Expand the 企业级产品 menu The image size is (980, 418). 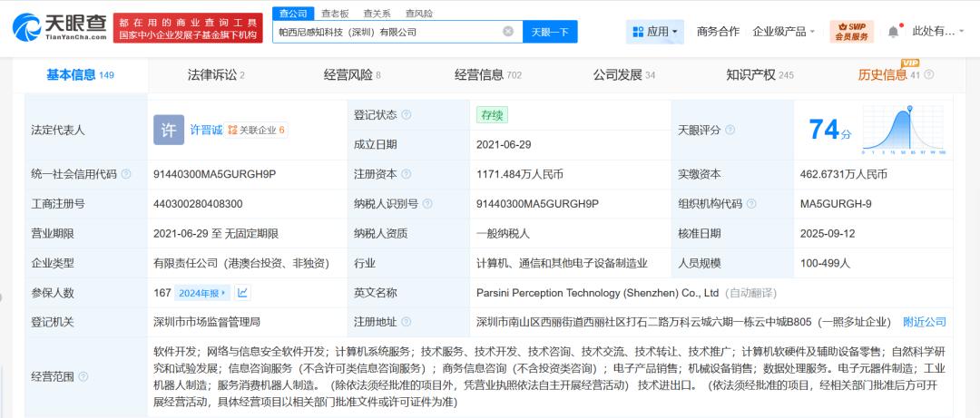click(784, 31)
